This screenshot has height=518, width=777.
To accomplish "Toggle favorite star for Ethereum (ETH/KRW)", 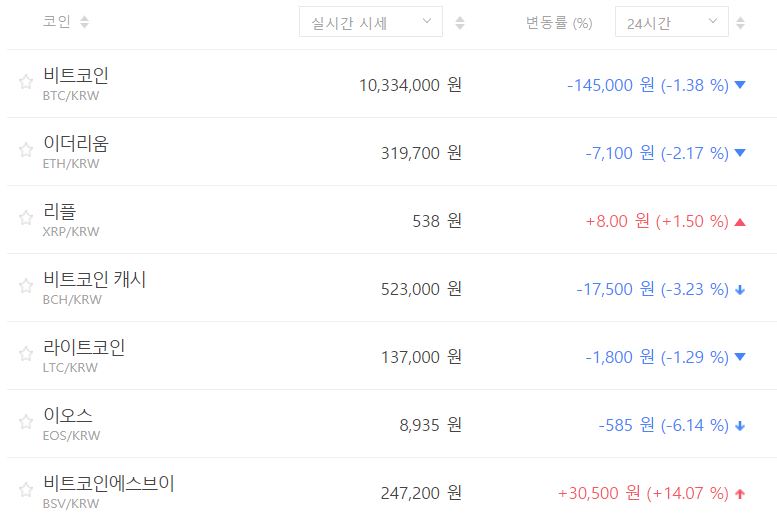I will click(26, 151).
